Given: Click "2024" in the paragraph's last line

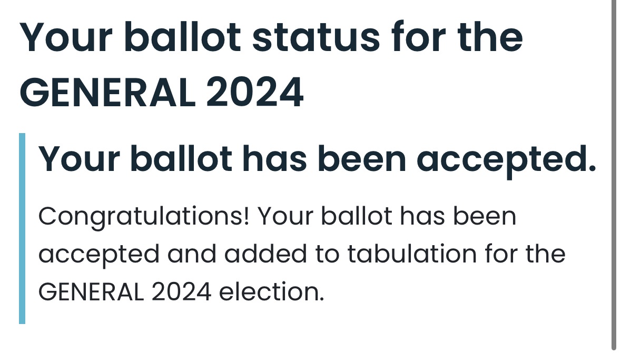Looking at the screenshot, I should 181,292.
